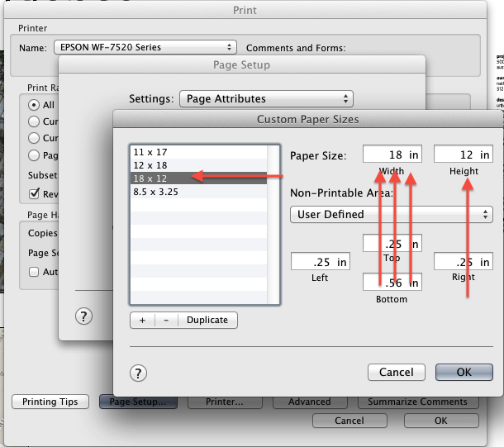
Task: Select the All print range radio button
Action: point(34,105)
